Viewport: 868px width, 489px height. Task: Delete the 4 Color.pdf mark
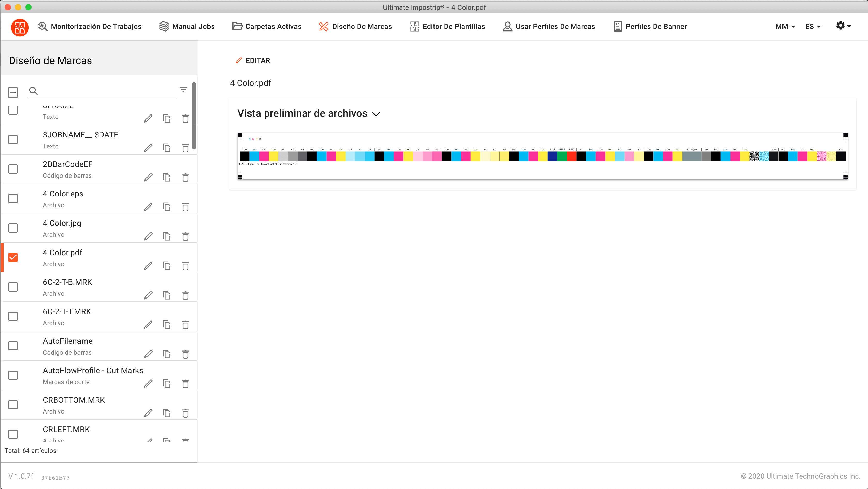[x=185, y=266]
